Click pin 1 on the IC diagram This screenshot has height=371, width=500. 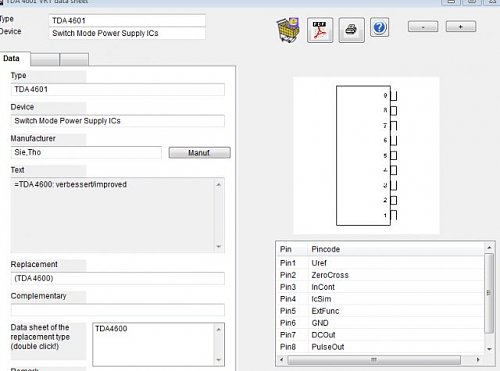point(394,215)
